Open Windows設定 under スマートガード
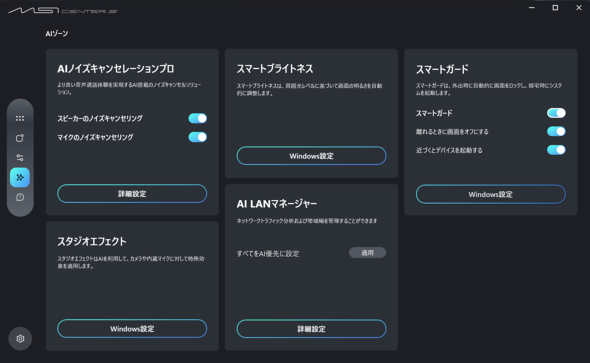The height and width of the screenshot is (363, 590). click(x=491, y=194)
